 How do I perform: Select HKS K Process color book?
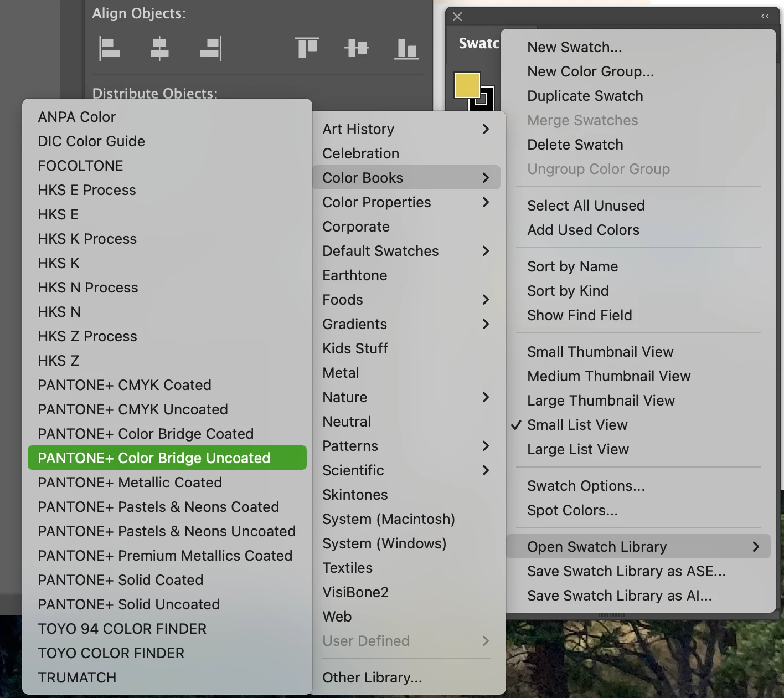tap(167, 239)
